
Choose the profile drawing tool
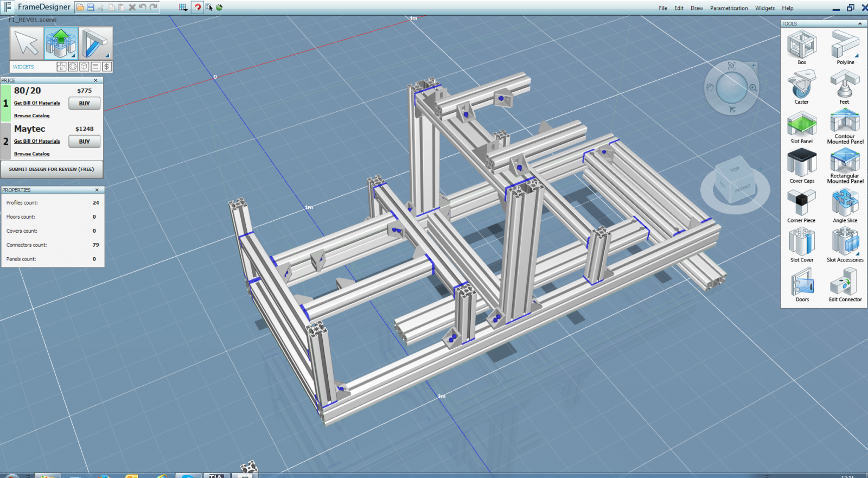(x=95, y=43)
